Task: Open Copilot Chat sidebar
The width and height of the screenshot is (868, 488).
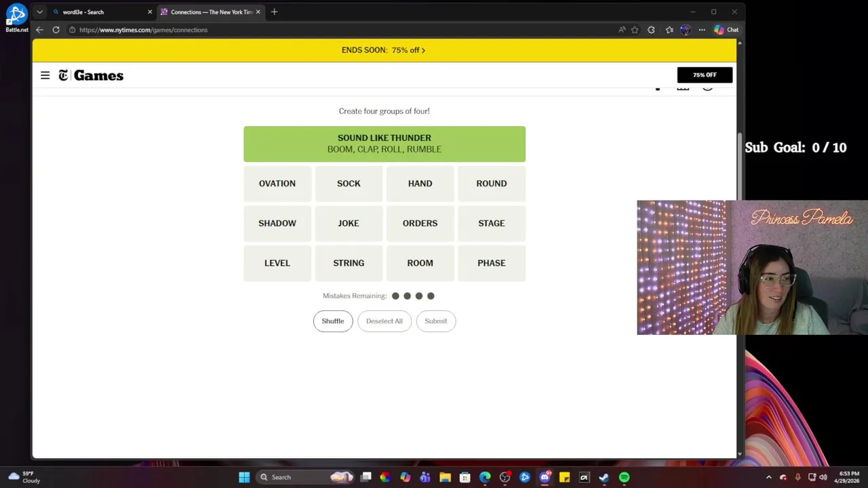Action: point(726,30)
